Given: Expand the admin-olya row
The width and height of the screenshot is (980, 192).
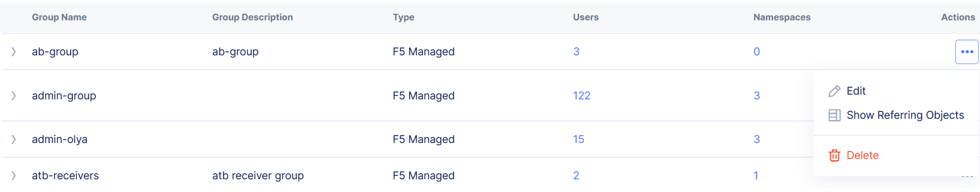Looking at the screenshot, I should tap(14, 139).
